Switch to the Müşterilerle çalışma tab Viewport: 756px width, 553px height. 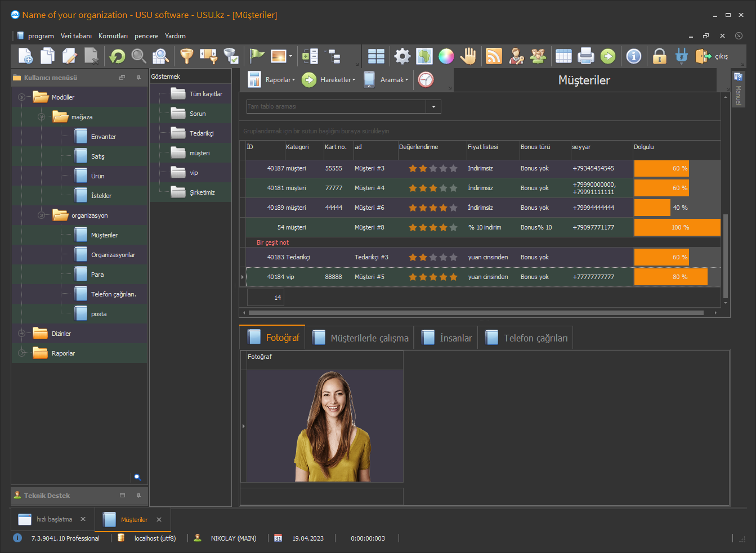click(360, 338)
